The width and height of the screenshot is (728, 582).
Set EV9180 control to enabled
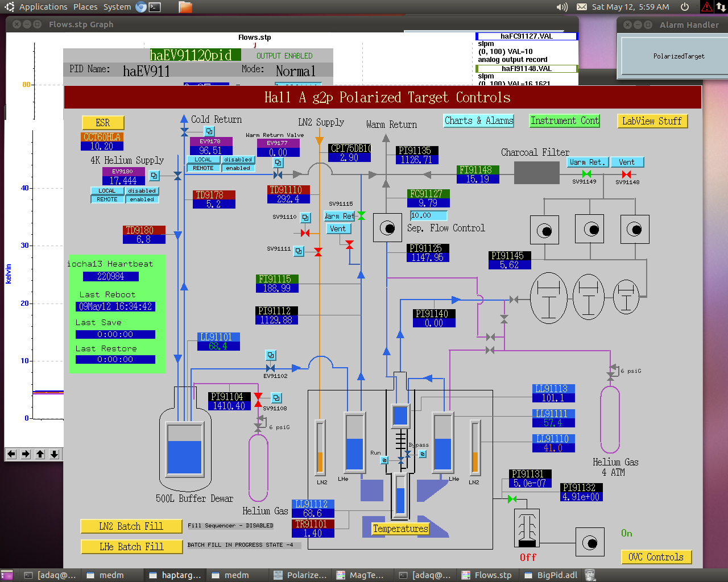(142, 199)
